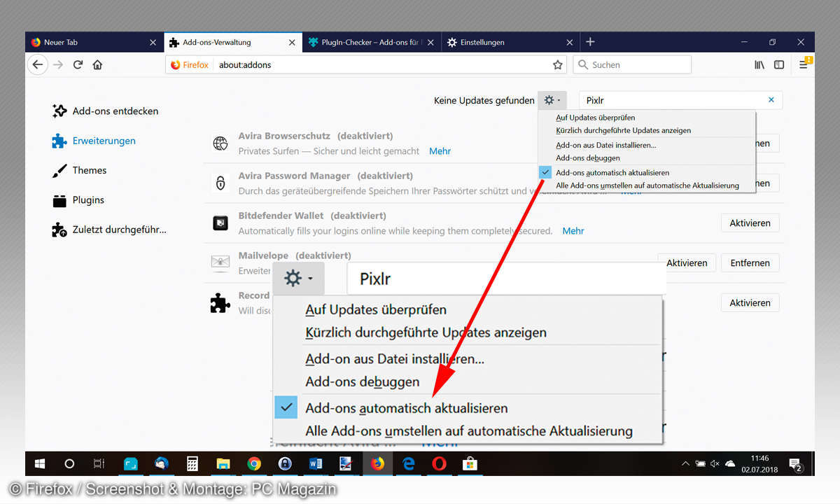Open 'Zuletzt durchgeführ...' in the sidebar

tap(109, 230)
